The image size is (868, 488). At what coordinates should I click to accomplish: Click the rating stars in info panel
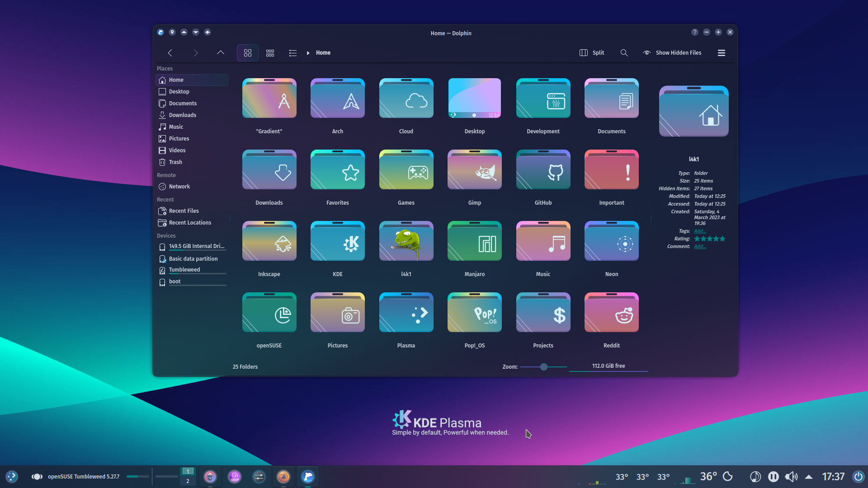[x=710, y=239]
